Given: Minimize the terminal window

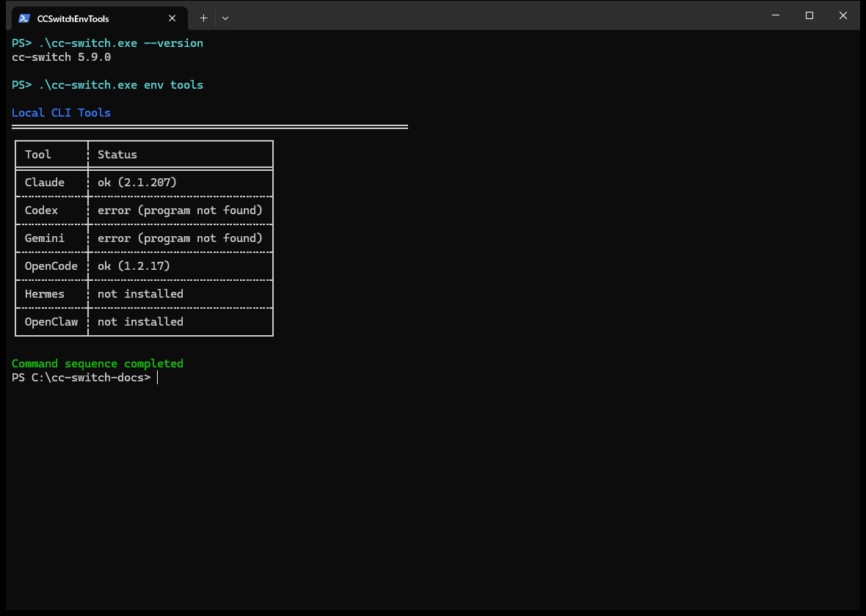Looking at the screenshot, I should click(776, 15).
